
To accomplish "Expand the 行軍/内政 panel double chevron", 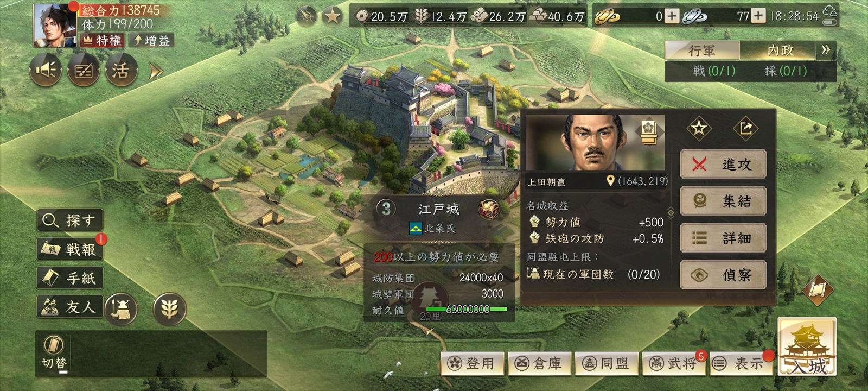I will [x=826, y=51].
